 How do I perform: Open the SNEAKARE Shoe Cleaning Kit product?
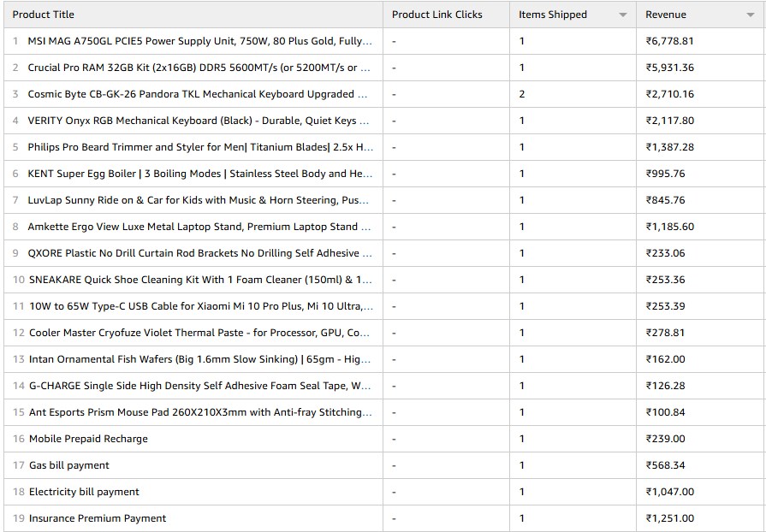coord(200,280)
